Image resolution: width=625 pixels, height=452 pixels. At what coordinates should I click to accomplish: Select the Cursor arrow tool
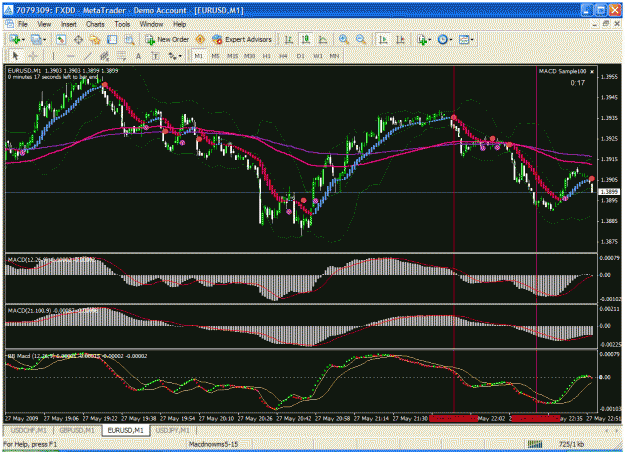click(16, 56)
